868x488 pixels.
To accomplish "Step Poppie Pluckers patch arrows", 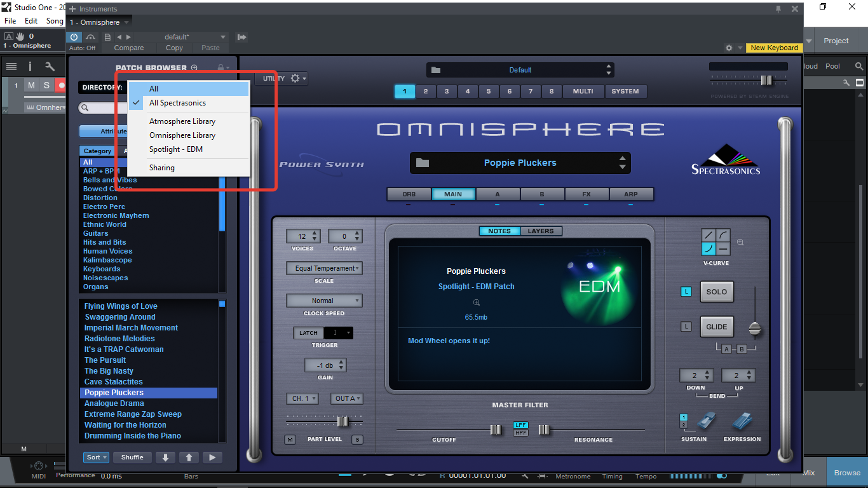I will [622, 163].
